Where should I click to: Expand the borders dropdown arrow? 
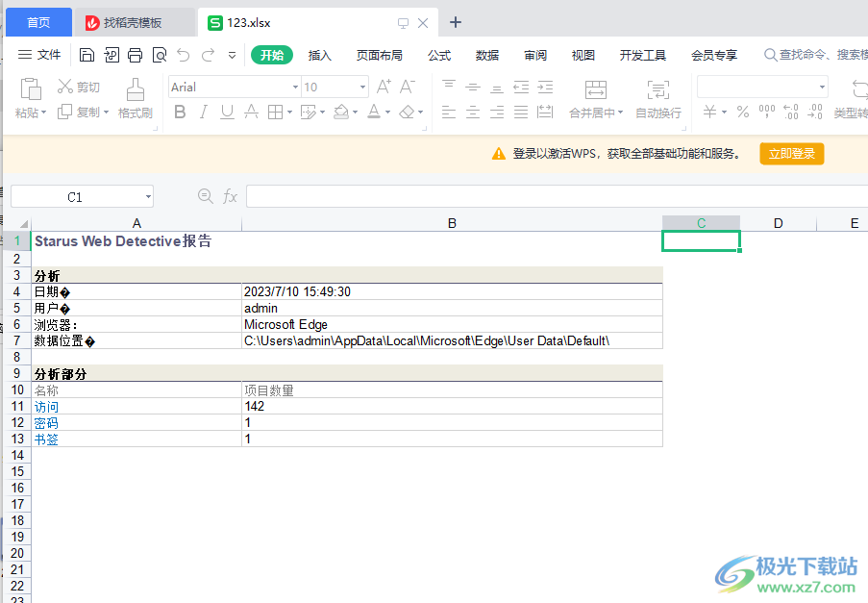pyautogui.click(x=289, y=113)
